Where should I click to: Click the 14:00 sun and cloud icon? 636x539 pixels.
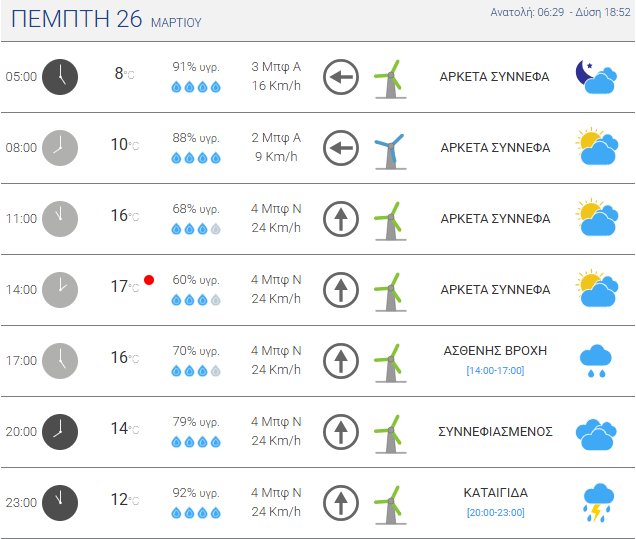[x=595, y=290]
